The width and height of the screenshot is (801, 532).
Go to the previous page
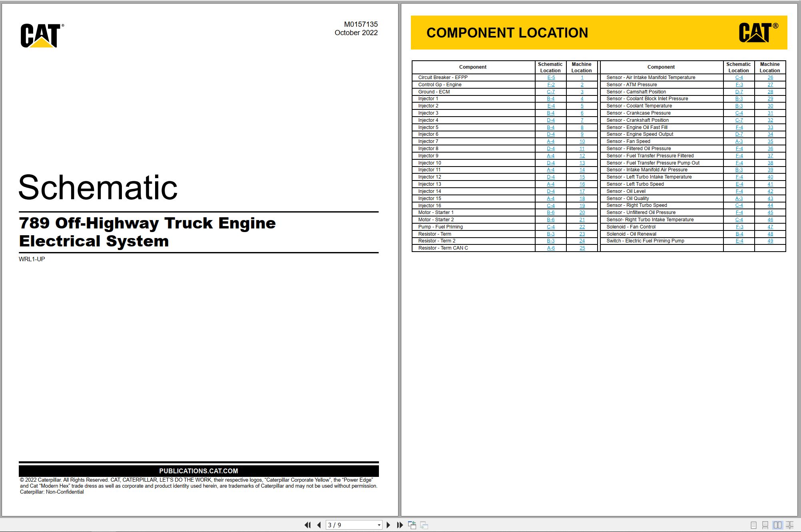tap(319, 525)
